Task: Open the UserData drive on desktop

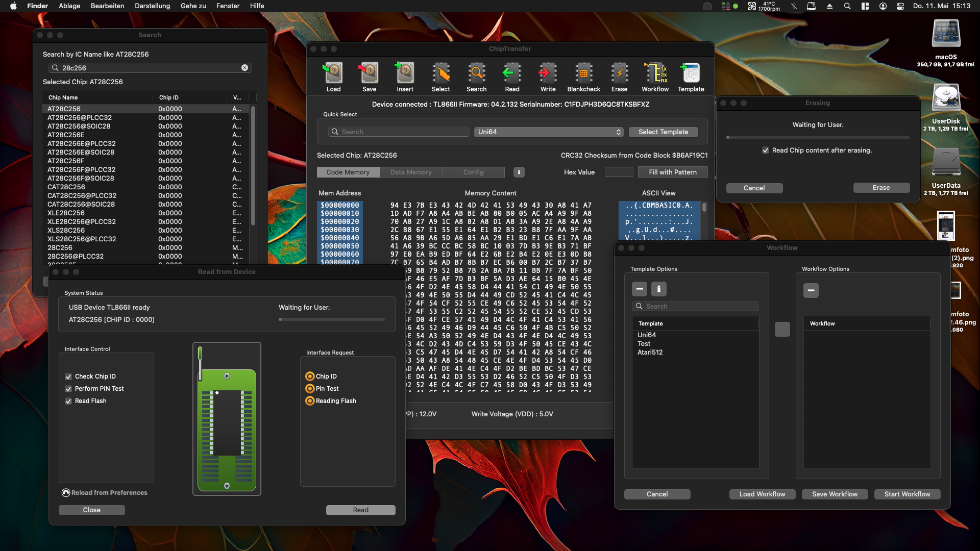Action: point(946,163)
